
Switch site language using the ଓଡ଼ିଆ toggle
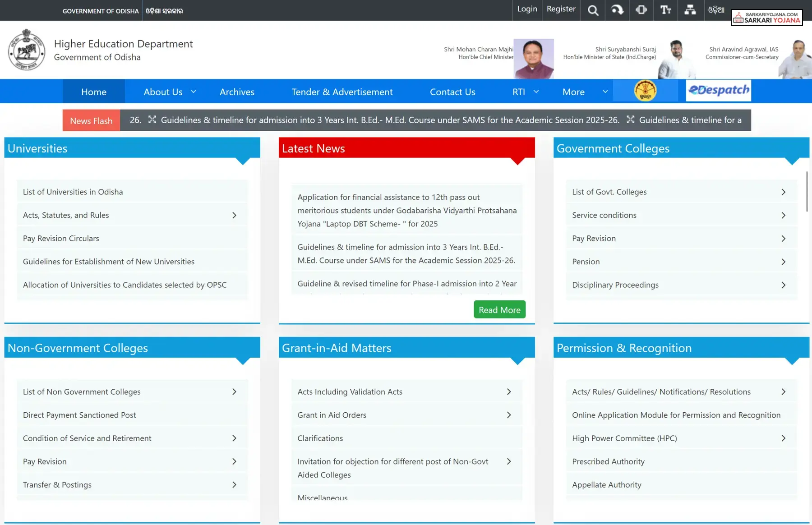[x=716, y=10]
